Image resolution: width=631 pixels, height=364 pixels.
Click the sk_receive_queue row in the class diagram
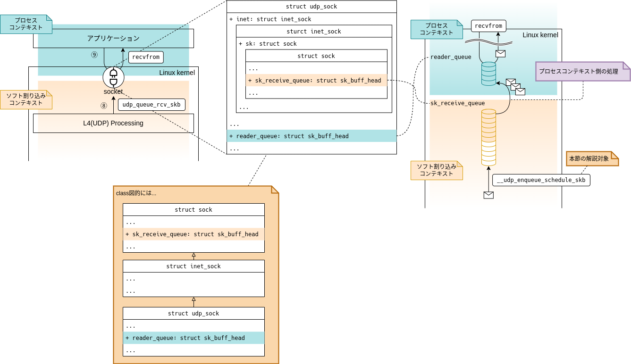coord(194,234)
